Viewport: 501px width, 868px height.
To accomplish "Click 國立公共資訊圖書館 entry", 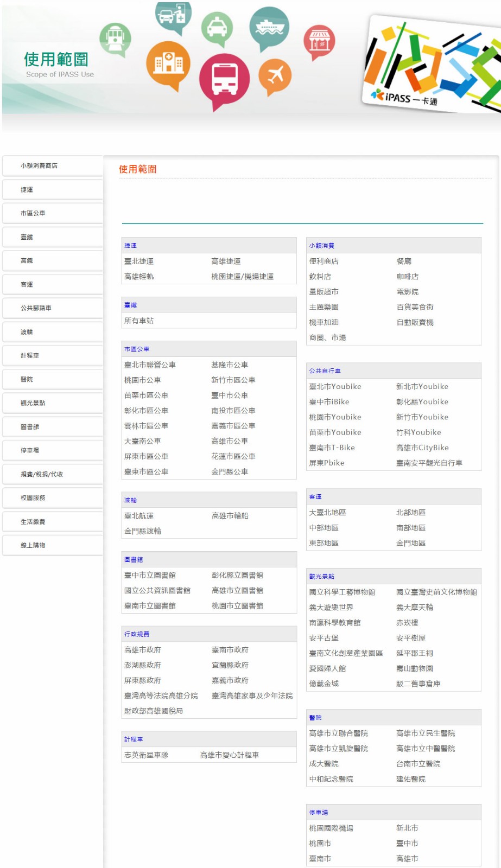I will tap(157, 590).
